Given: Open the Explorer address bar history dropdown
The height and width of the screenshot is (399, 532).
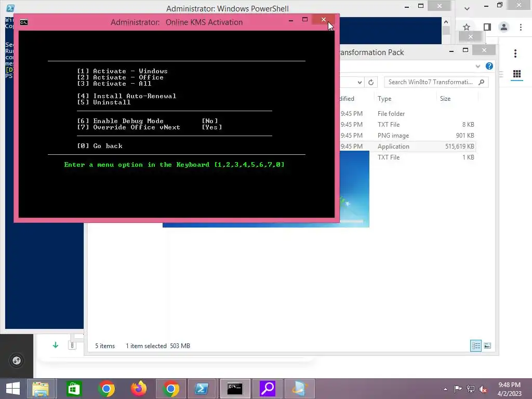Looking at the screenshot, I should click(360, 82).
